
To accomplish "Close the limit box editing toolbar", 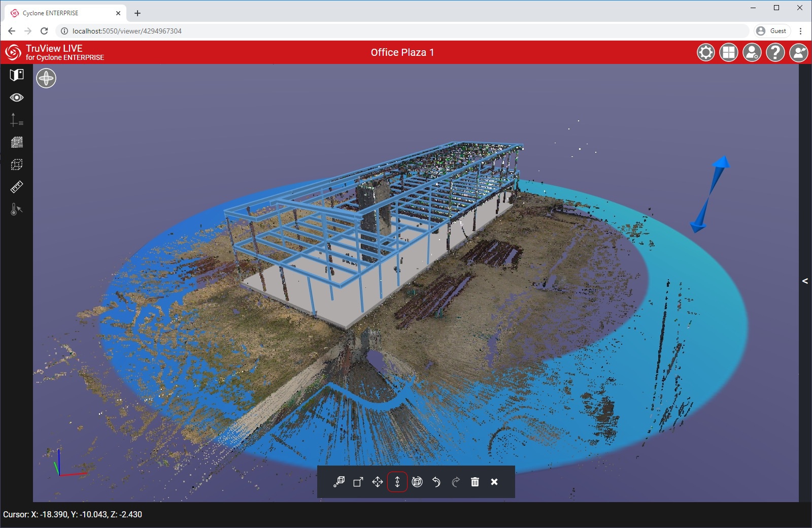I will coord(494,482).
